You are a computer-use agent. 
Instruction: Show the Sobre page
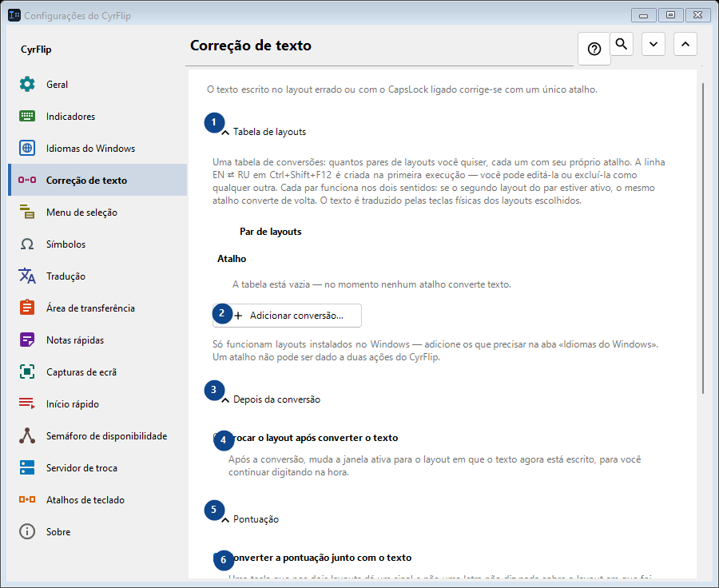pos(97,532)
